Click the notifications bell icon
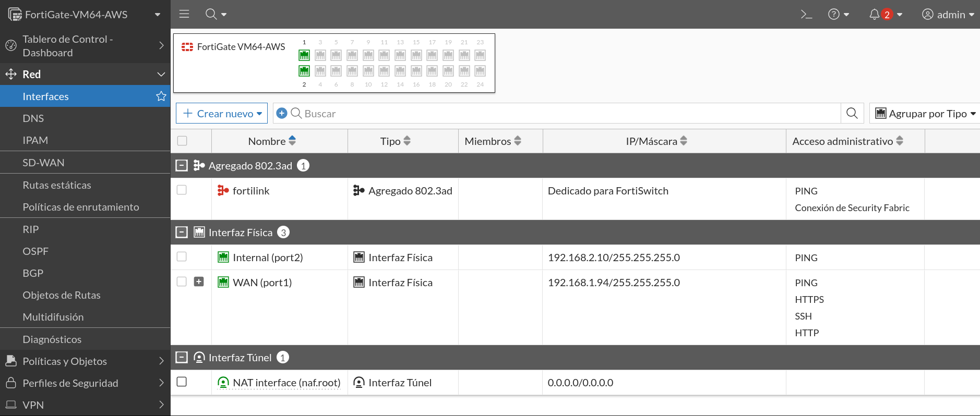 (875, 15)
